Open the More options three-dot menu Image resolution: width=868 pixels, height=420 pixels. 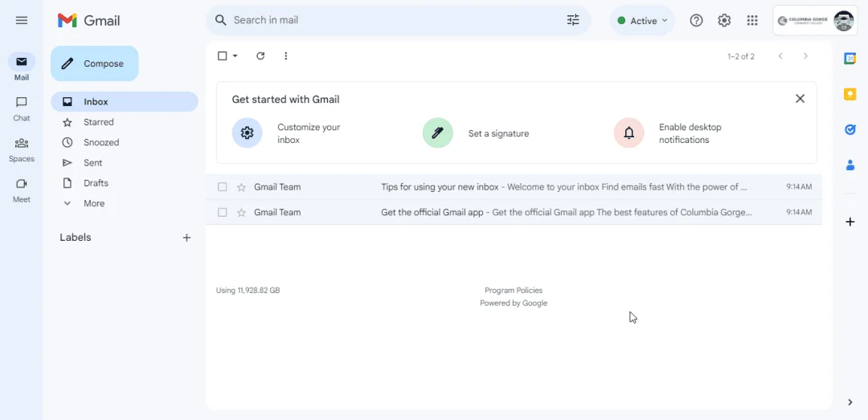pyautogui.click(x=285, y=56)
